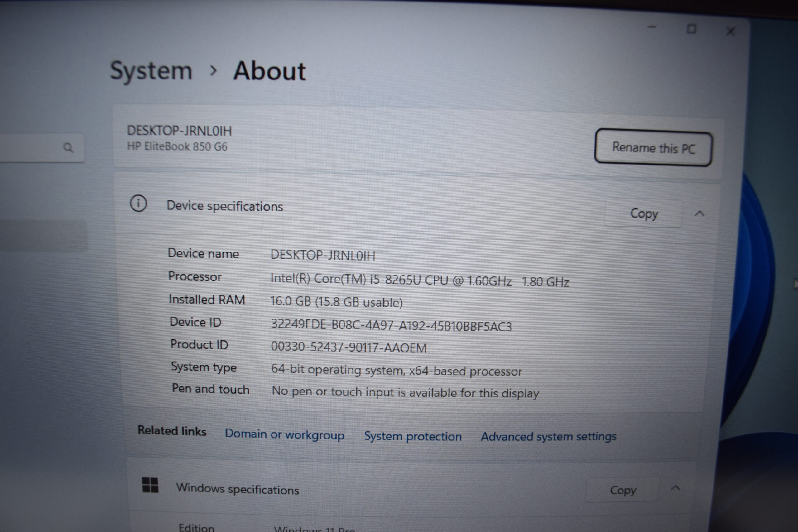The image size is (798, 532).
Task: Open System protection link
Action: click(x=413, y=436)
